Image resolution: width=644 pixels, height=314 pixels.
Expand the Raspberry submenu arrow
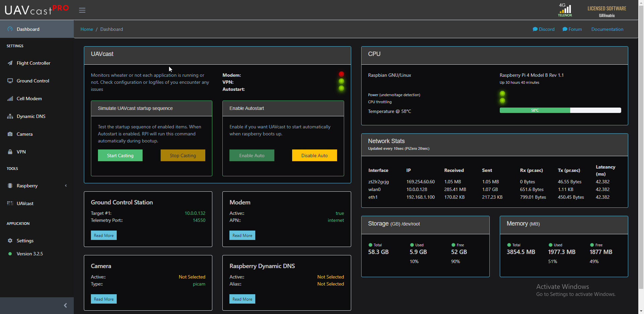point(66,186)
